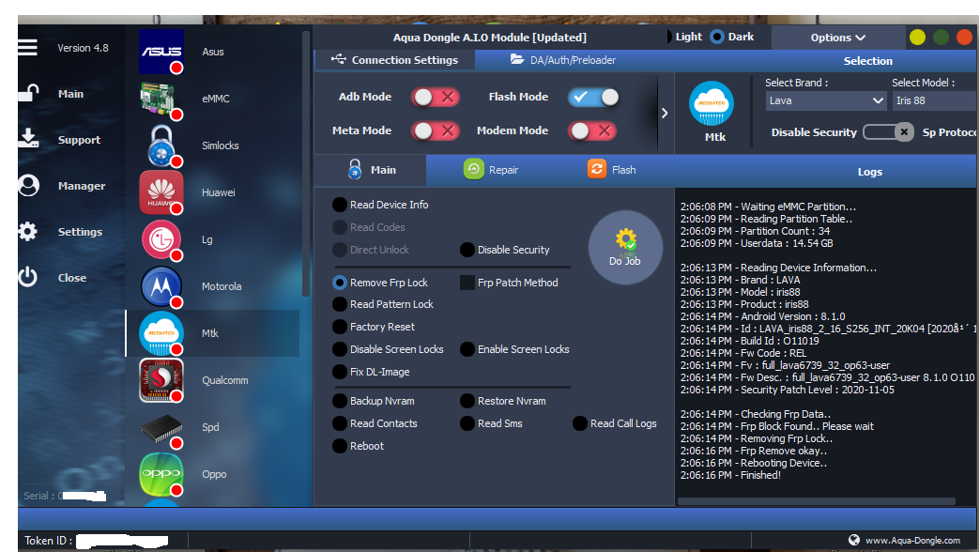
Task: Check the Frp Patch Method checkbox
Action: 467,283
